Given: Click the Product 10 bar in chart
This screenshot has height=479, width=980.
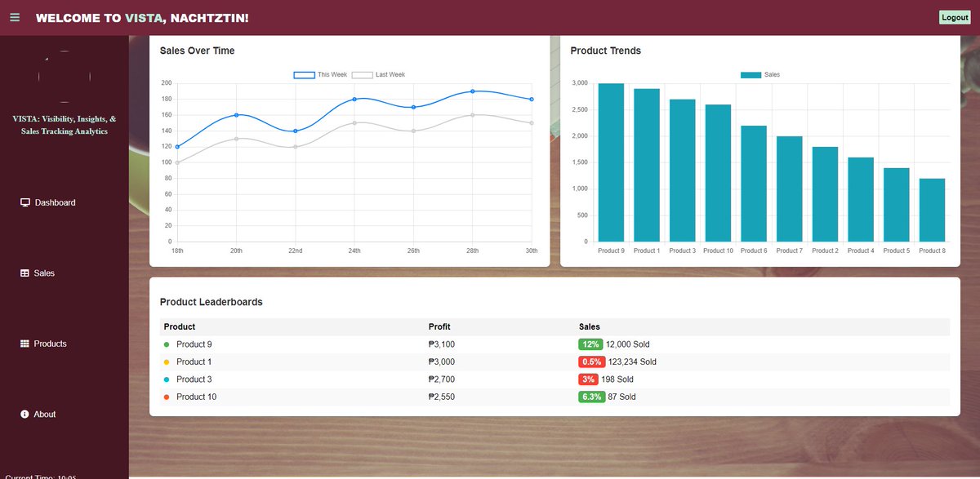Looking at the screenshot, I should tap(718, 173).
